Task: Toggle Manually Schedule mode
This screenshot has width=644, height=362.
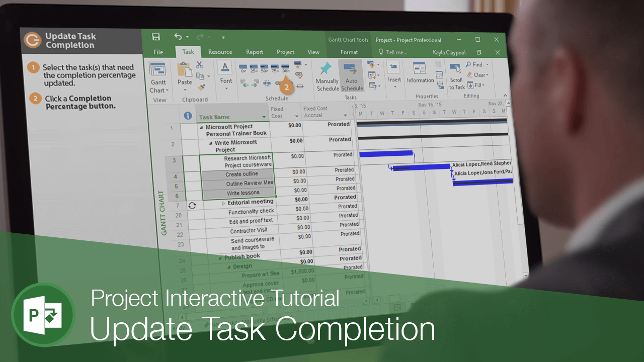Action: click(327, 76)
